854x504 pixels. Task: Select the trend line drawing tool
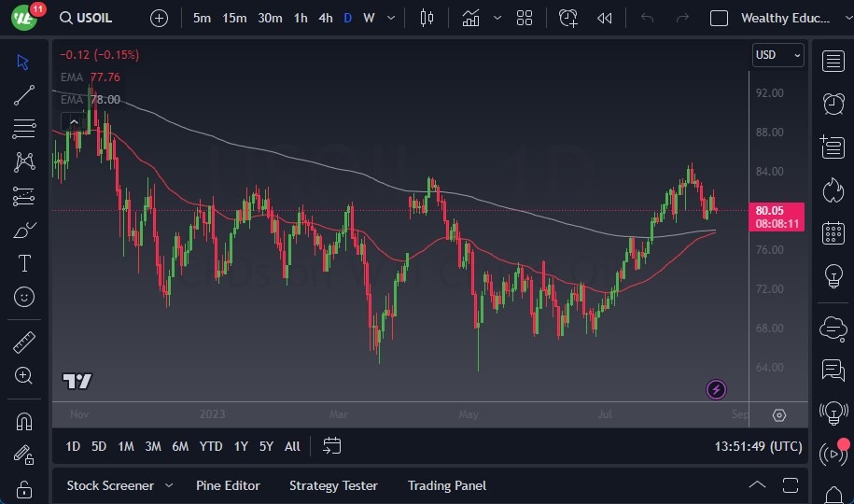coord(24,95)
